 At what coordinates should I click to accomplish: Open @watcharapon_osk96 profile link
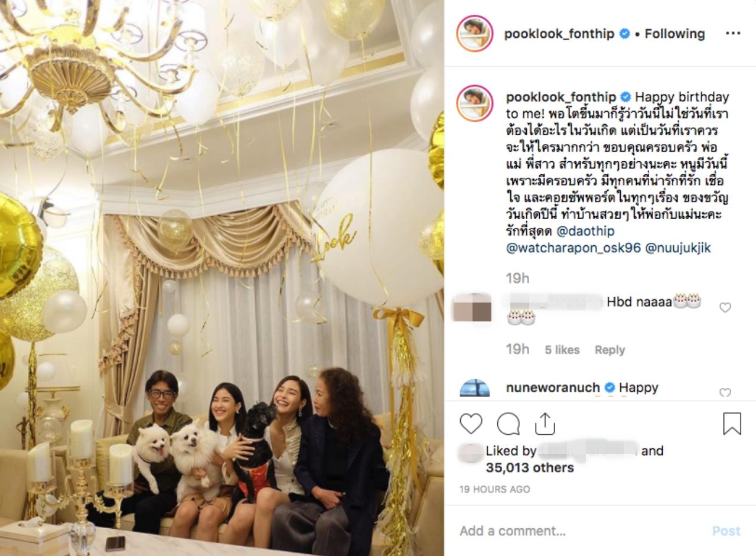point(573,248)
